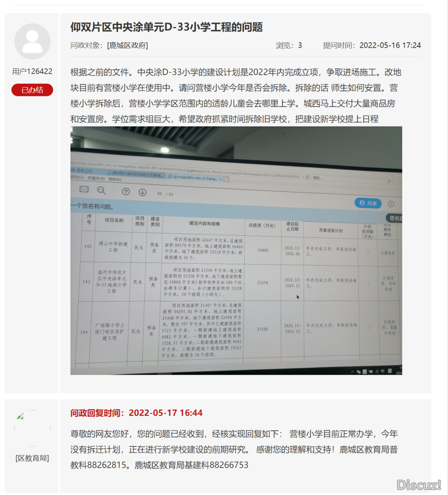
Task: Click the red 已办结 status badge
Action: coord(32,90)
